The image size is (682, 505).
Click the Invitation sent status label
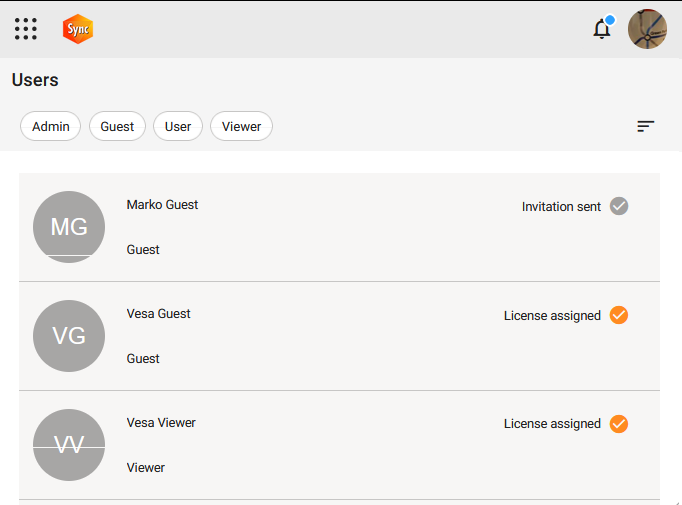point(561,207)
